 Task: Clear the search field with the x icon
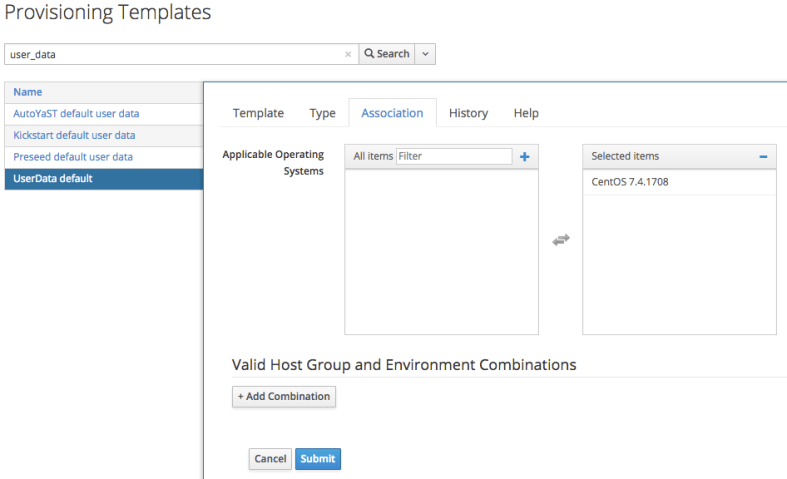coord(348,54)
